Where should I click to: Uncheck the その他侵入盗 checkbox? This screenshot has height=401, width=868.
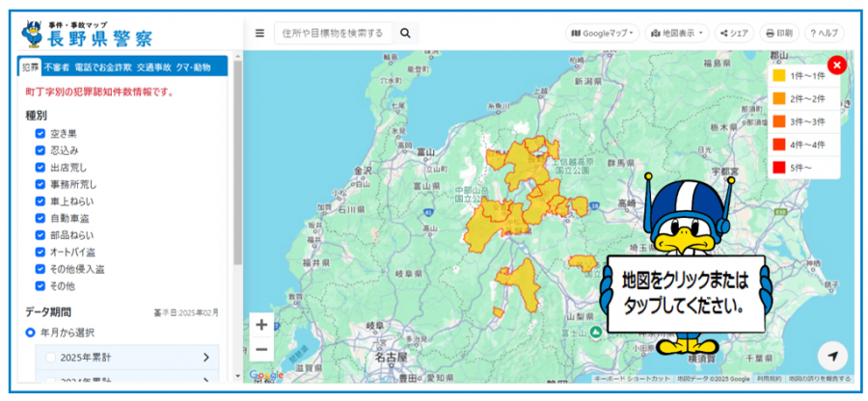coord(40,269)
